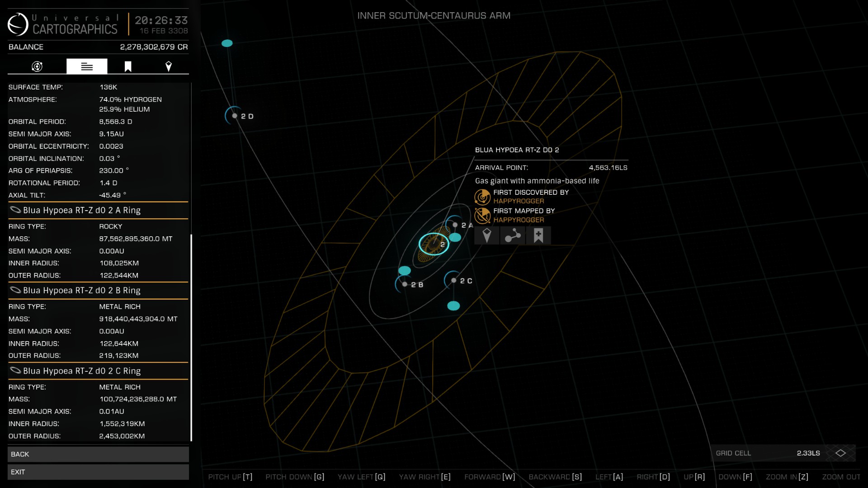
Task: Click the popup title Blua Hypoea RT-Z D0 2
Action: [517, 150]
